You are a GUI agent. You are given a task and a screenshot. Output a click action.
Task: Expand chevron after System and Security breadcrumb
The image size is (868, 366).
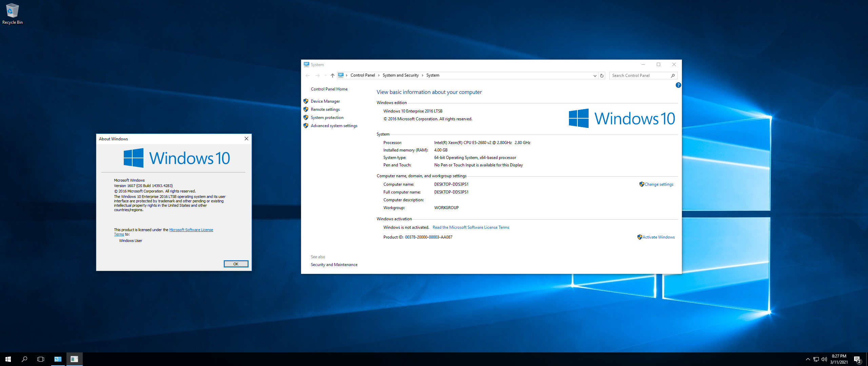click(x=422, y=75)
